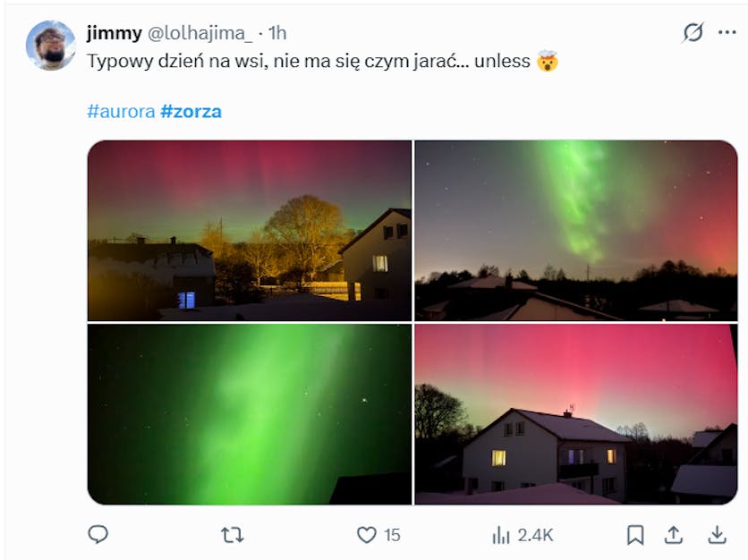Like the tweet with heart icon
This screenshot has width=748, height=560.
pos(367,535)
